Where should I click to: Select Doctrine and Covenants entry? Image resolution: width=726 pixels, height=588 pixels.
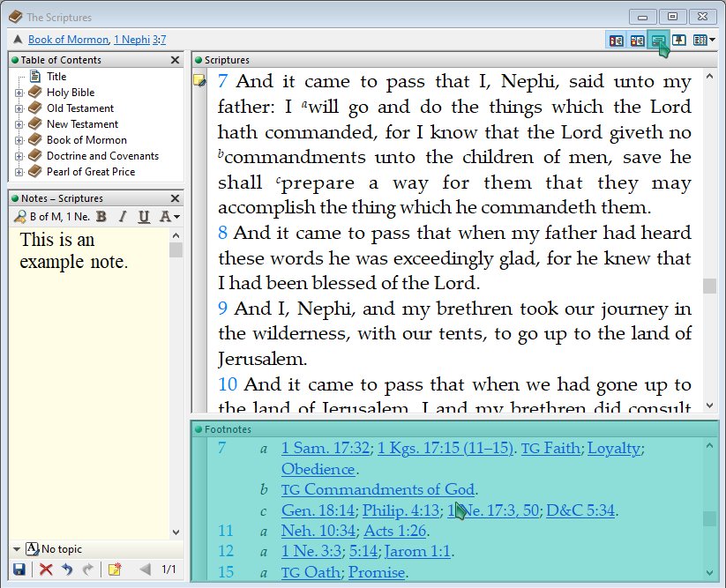103,156
